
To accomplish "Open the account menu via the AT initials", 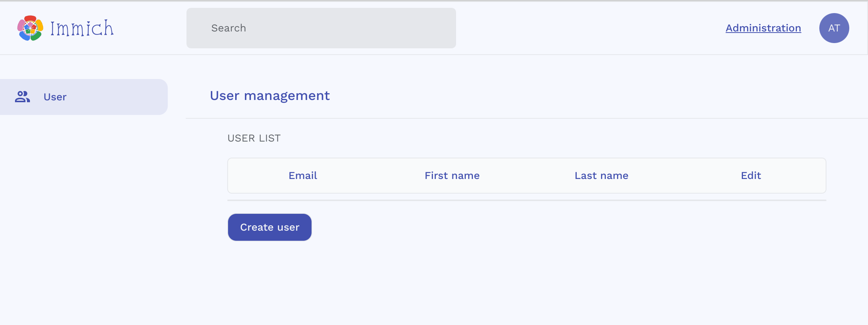I will pos(834,28).
